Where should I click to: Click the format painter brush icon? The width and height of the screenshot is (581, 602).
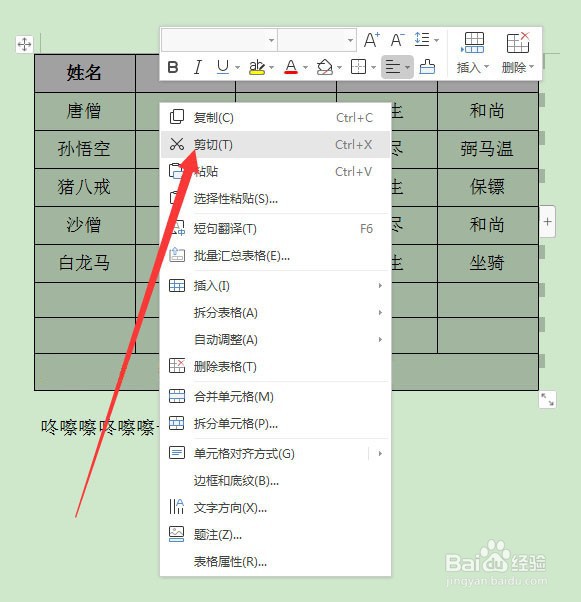(x=427, y=67)
